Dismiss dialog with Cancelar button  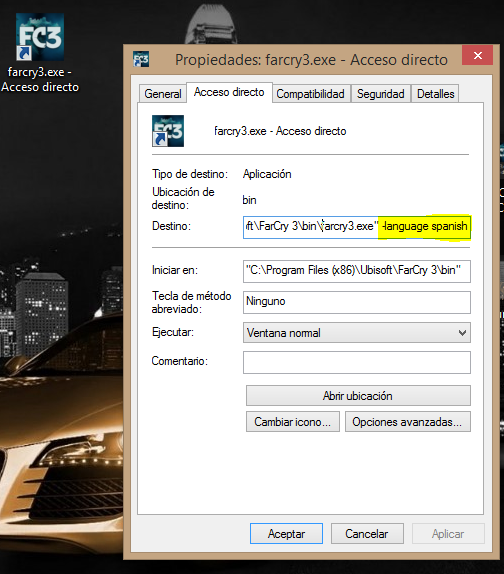pyautogui.click(x=367, y=534)
